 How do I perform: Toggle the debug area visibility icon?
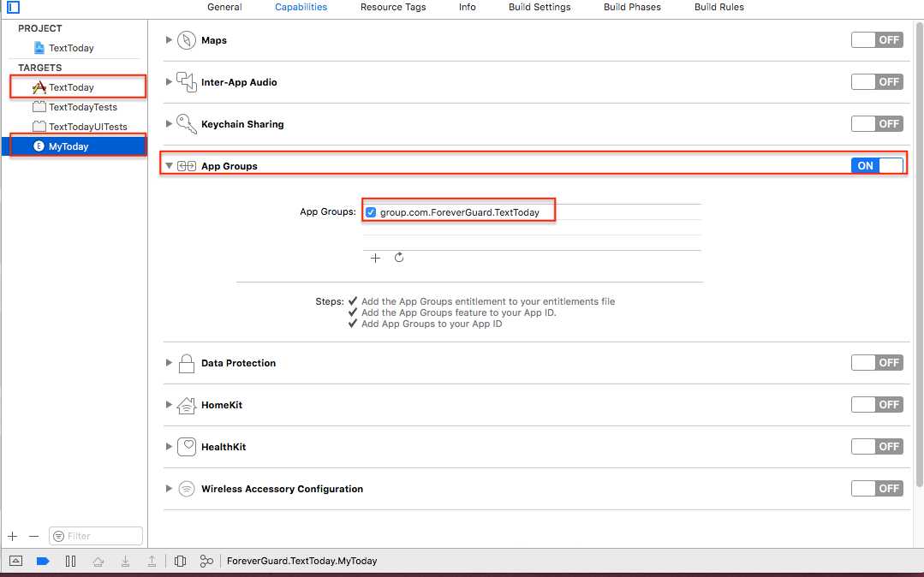click(16, 561)
